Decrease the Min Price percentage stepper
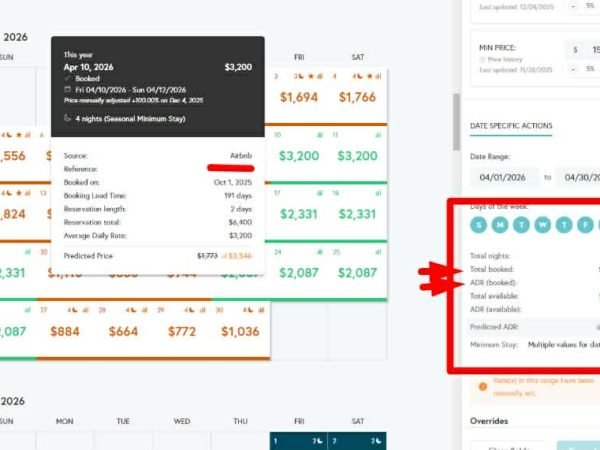 click(573, 68)
